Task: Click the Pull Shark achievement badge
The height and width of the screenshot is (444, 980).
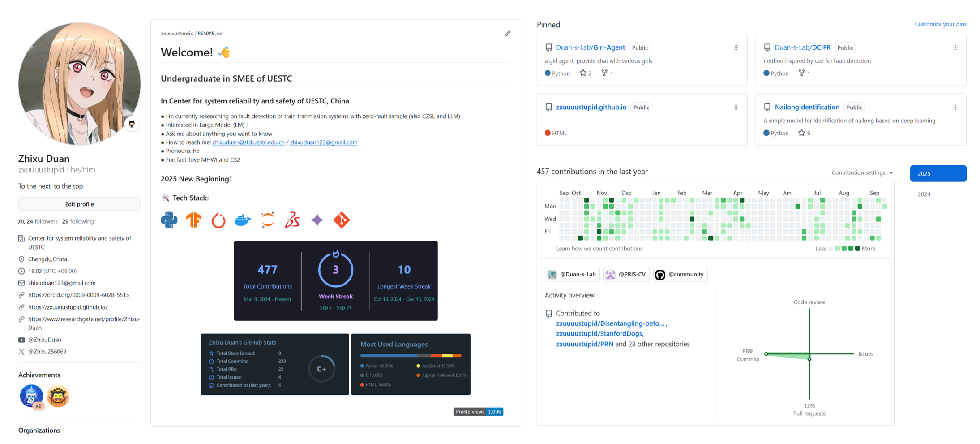Action: (x=31, y=396)
